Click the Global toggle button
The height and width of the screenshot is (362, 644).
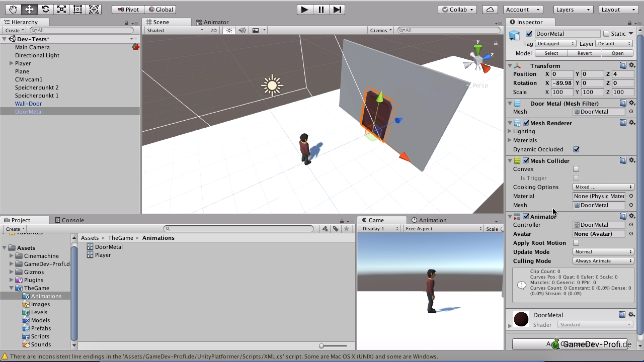tap(160, 9)
